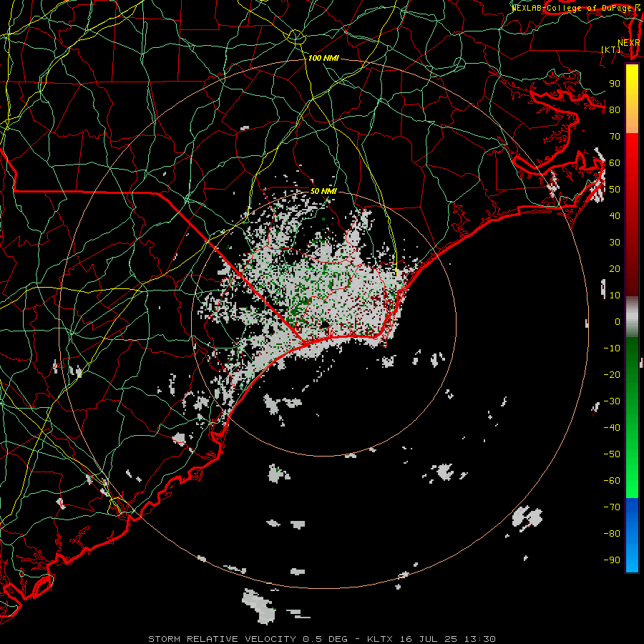Select the positive 60 knot scale label
Screen dimensions: 644x644
615,163
